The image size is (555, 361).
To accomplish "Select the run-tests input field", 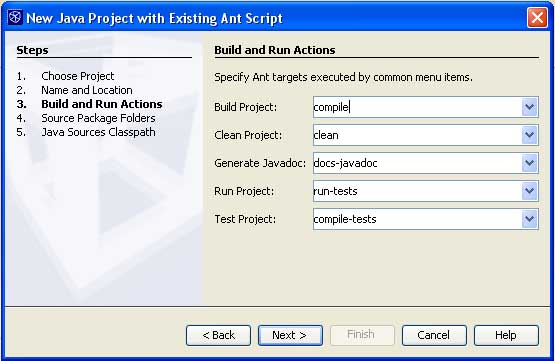I will [x=417, y=191].
